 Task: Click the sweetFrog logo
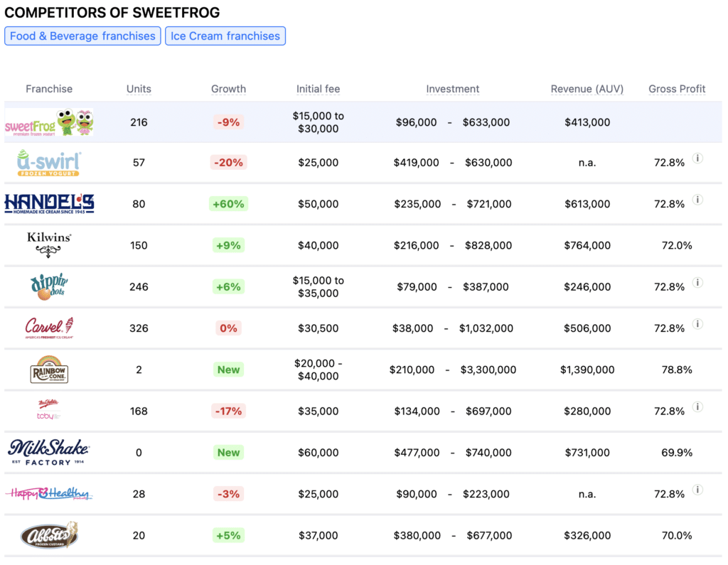coord(49,122)
